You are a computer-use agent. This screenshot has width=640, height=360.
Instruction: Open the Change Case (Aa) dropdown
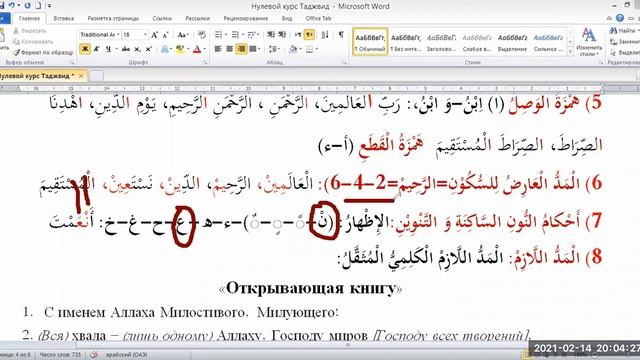183,35
